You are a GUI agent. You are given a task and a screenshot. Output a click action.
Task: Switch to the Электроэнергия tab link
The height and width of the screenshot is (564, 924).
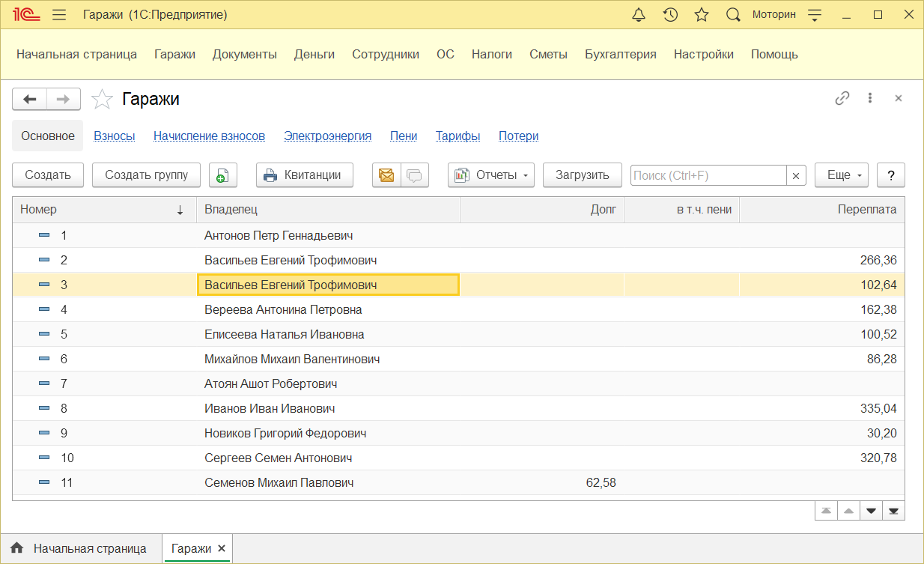point(327,136)
